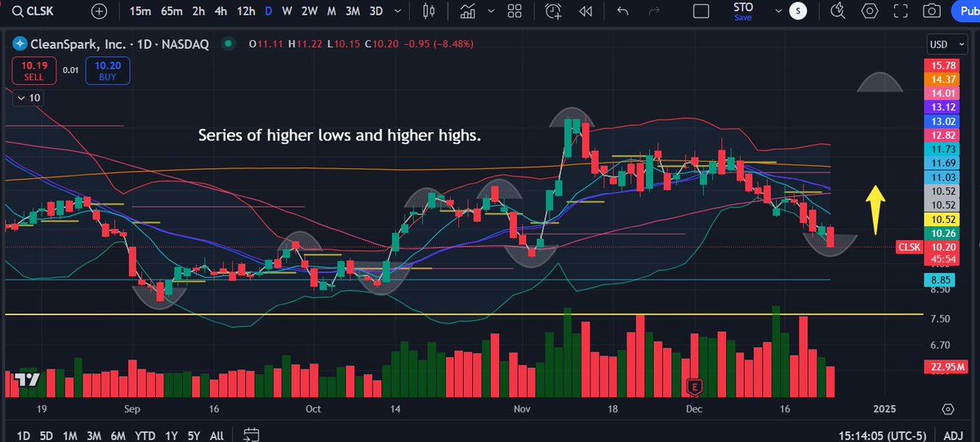Toggle fullscreen mode
This screenshot has width=980, height=442.
coord(900,11)
